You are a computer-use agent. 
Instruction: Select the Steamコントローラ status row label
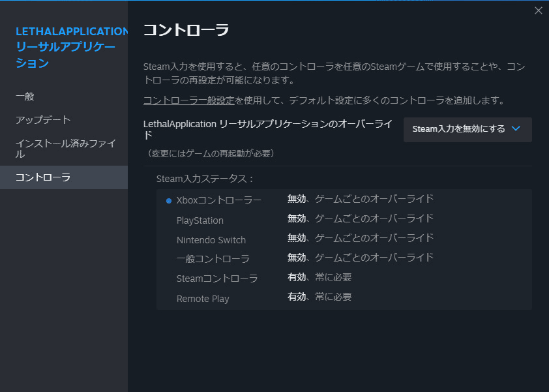217,279
